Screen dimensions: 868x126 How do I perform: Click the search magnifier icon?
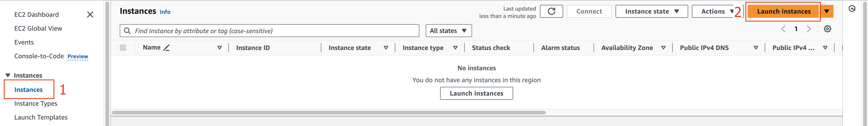click(x=127, y=31)
